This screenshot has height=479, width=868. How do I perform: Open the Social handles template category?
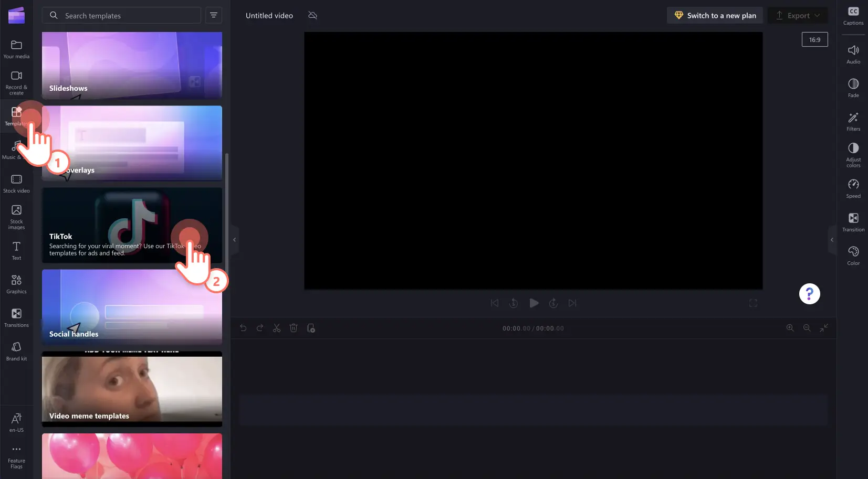pyautogui.click(x=132, y=307)
